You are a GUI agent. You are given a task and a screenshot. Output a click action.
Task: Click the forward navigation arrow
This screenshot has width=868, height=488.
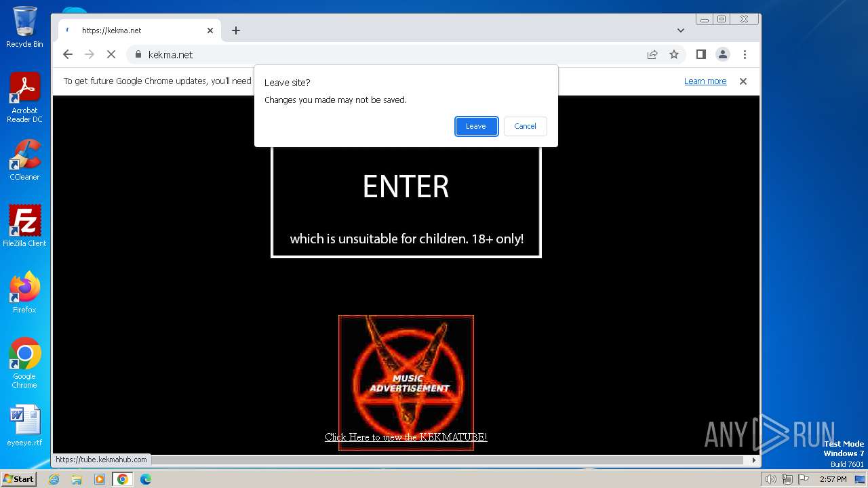[89, 54]
